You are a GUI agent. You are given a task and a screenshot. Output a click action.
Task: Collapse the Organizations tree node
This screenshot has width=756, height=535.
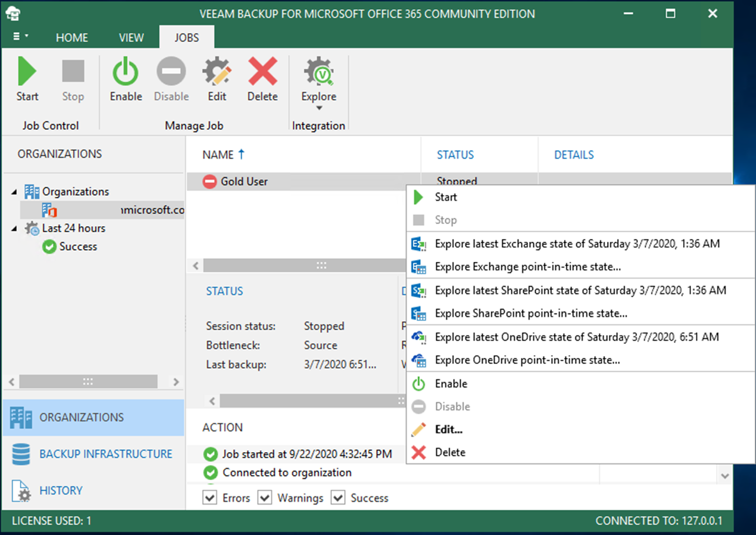point(14,192)
